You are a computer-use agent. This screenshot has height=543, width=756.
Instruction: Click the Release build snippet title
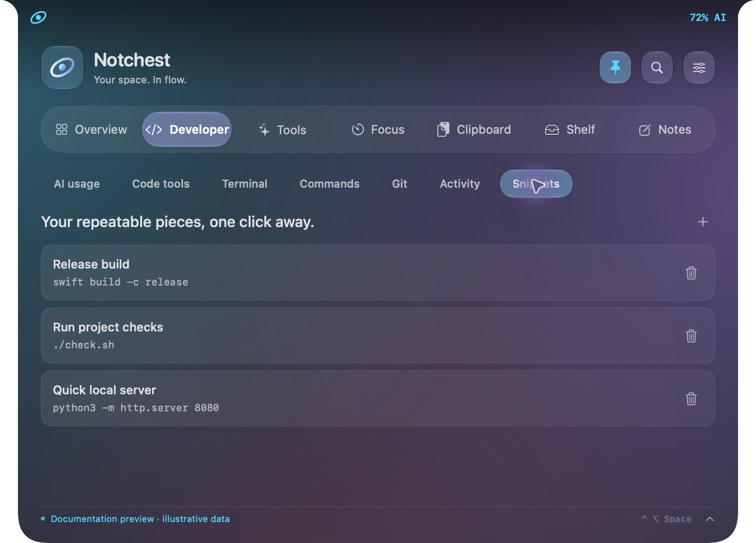click(91, 264)
